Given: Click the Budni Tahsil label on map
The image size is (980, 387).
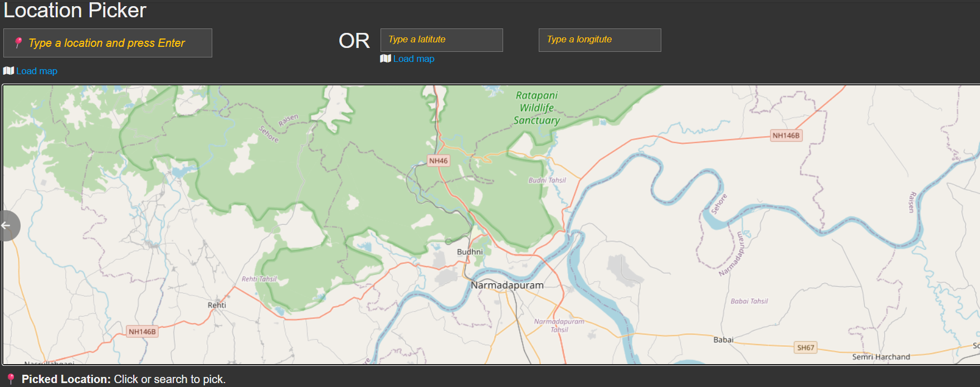Looking at the screenshot, I should (547, 180).
